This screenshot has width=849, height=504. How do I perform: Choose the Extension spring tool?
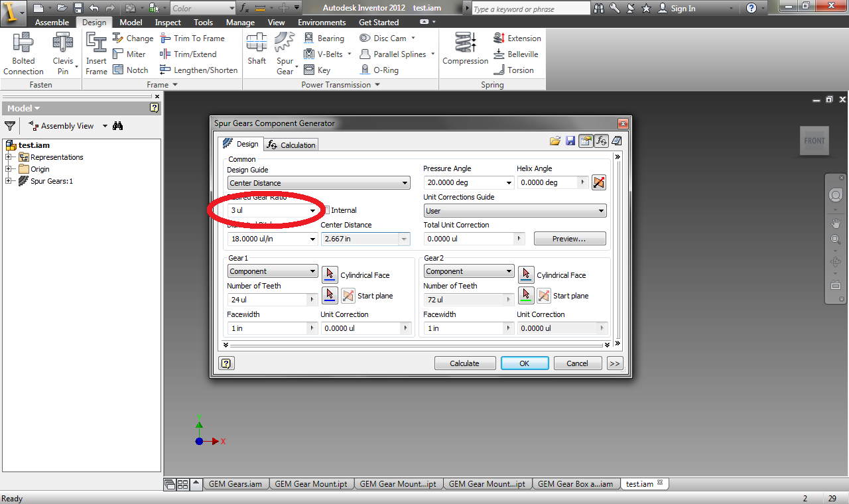pos(517,38)
